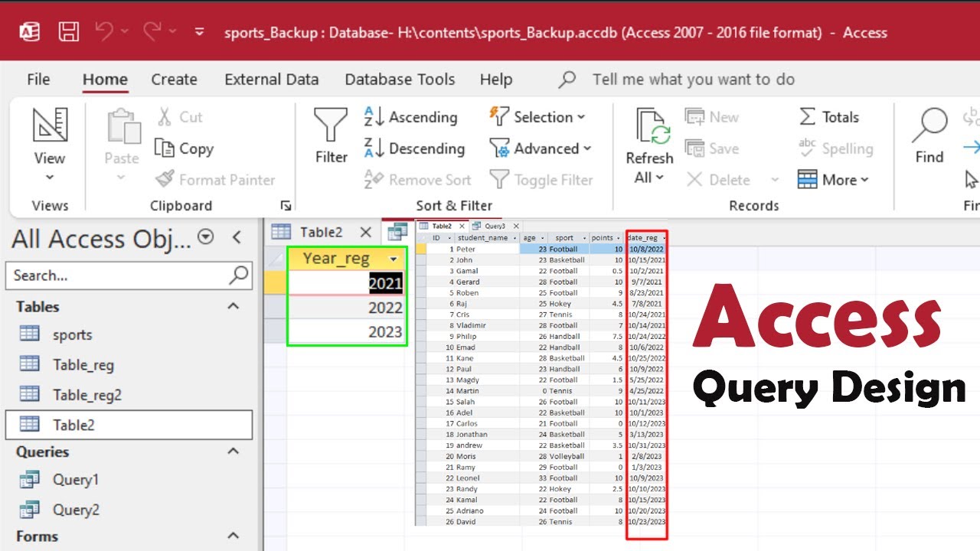Collapse the navigation pane with chevron
980x551 pixels.
click(237, 237)
